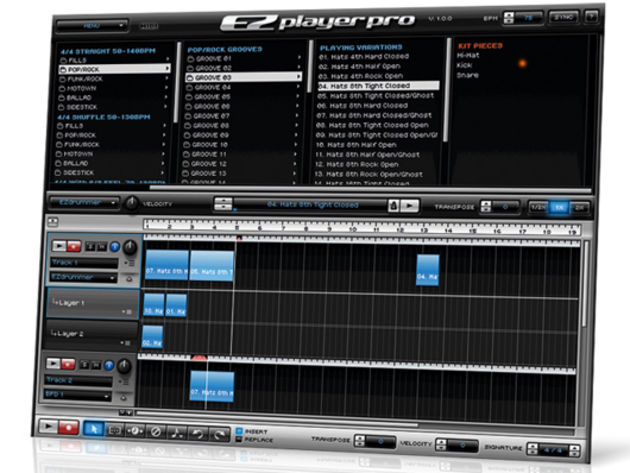630x473 pixels.
Task: Click the Track 2 volume knob
Action: click(x=124, y=366)
